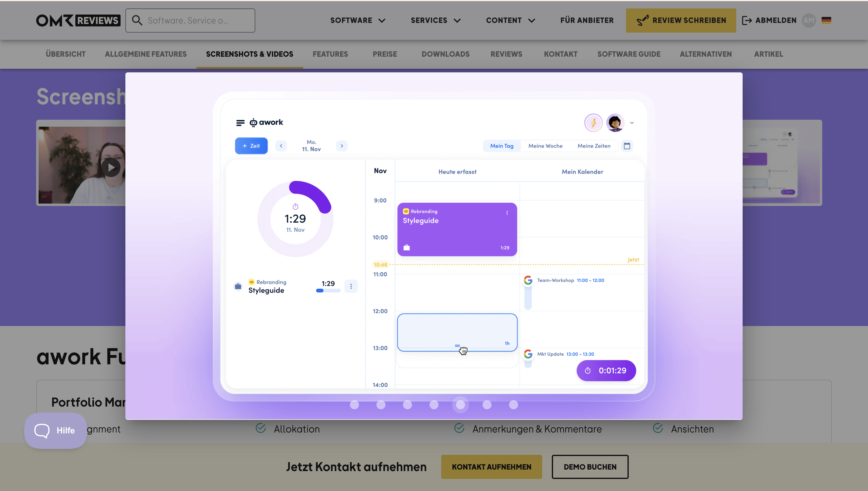Screen dimensions: 868x491
Task: Click the + Zeit button
Action: pos(251,146)
